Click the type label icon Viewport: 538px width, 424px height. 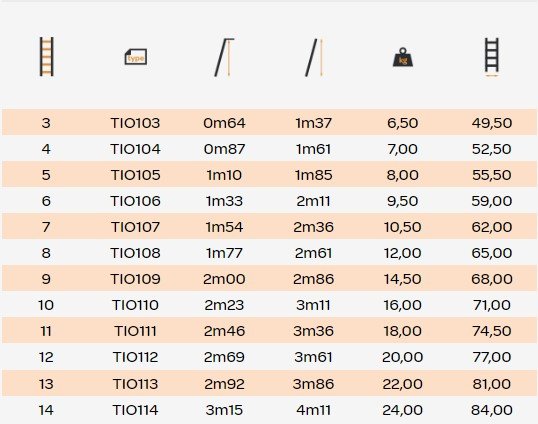click(136, 57)
